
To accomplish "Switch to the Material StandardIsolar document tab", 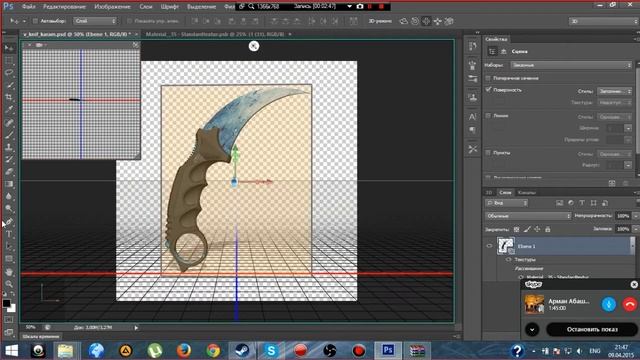I will (x=215, y=34).
